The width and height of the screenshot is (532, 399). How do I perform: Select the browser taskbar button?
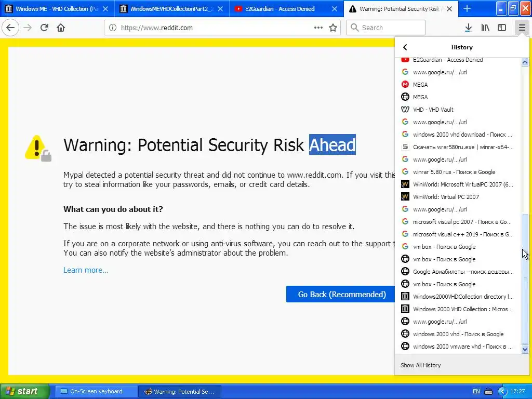tap(180, 391)
